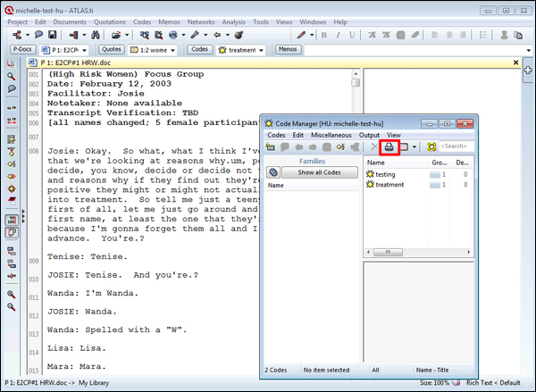Screen dimensions: 536x392
Task: Click the yellow HU explorer icon near Search
Action: click(431, 146)
